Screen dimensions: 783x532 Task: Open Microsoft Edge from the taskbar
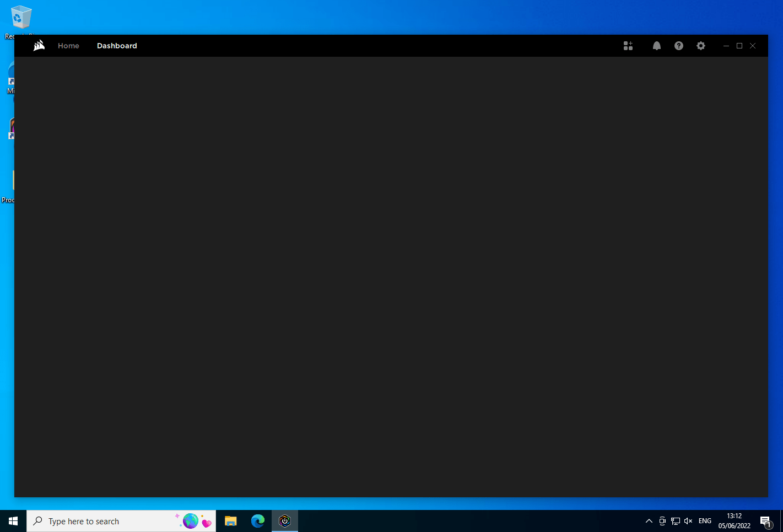tap(258, 521)
